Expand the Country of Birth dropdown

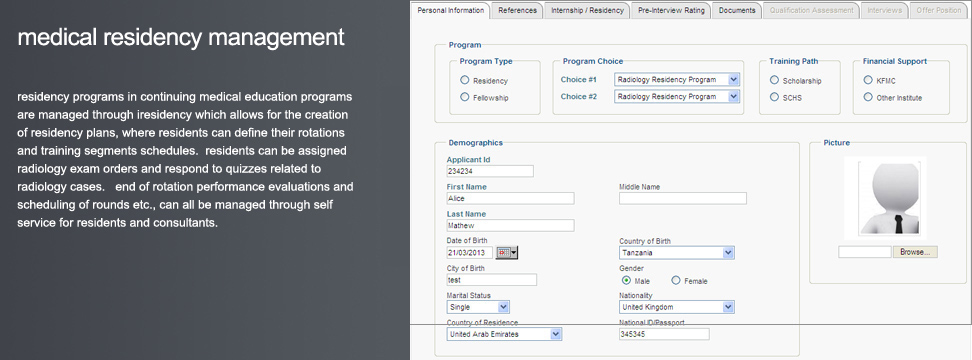[677, 253]
